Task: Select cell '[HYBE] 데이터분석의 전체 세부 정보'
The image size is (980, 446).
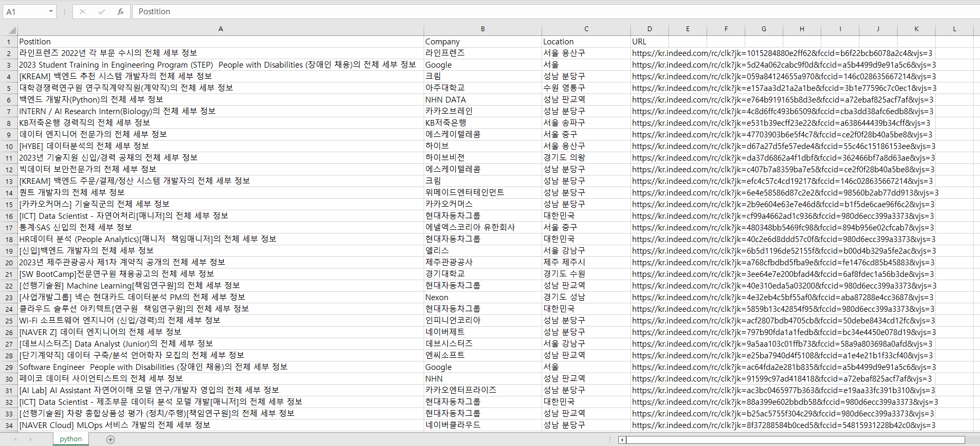Action: pos(221,146)
